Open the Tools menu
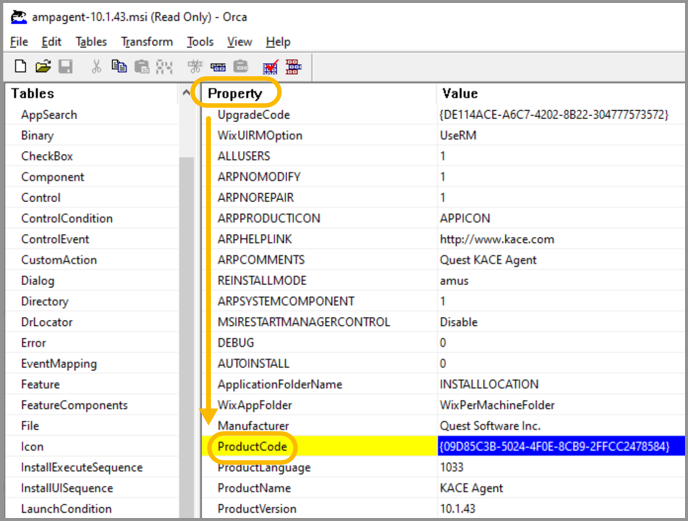 point(200,41)
